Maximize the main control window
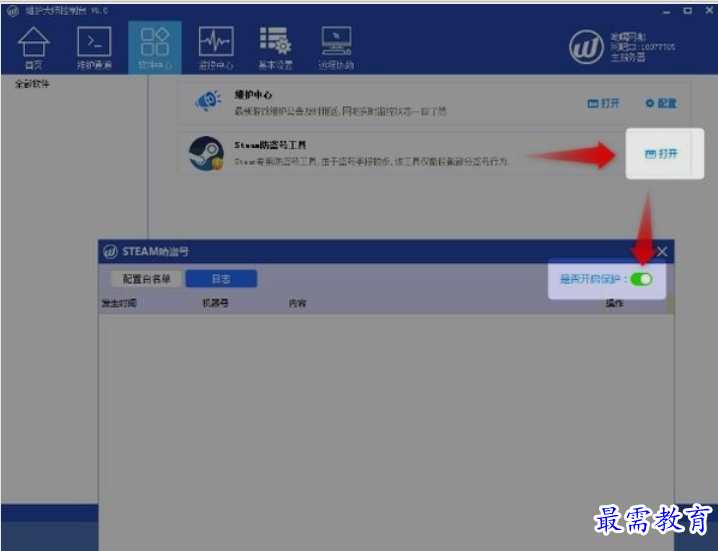Screen dimensions: 718x551 (x=688, y=11)
